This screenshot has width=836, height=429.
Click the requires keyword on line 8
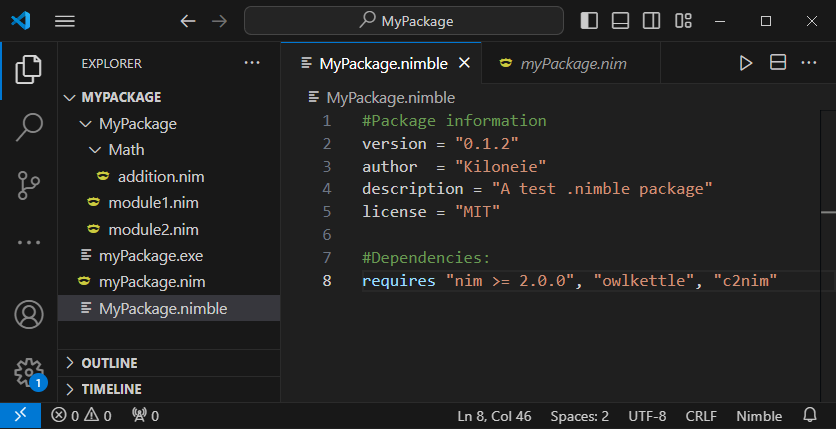coord(399,281)
